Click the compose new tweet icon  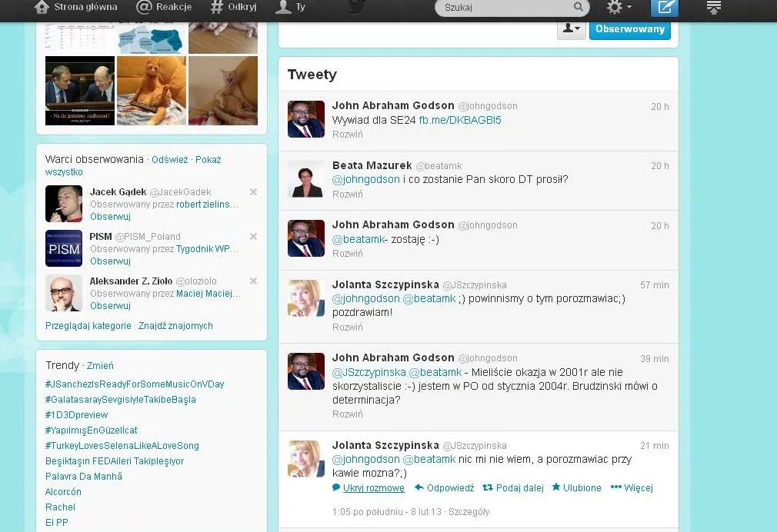click(x=665, y=8)
